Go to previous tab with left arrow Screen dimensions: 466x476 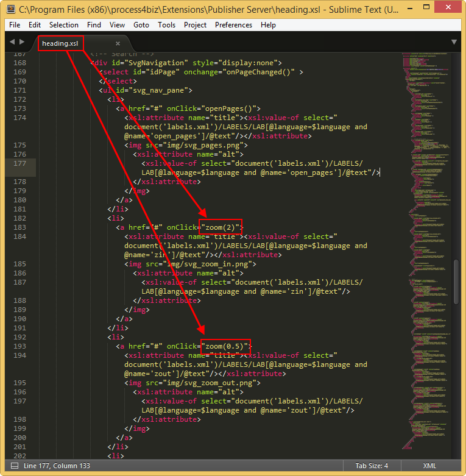pyautogui.click(x=12, y=41)
